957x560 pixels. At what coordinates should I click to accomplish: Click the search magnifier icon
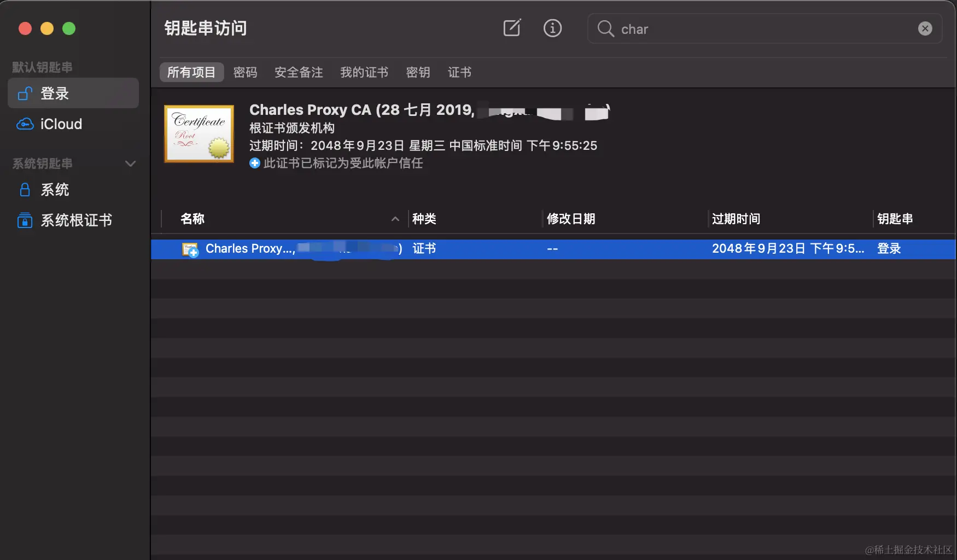[x=605, y=28]
